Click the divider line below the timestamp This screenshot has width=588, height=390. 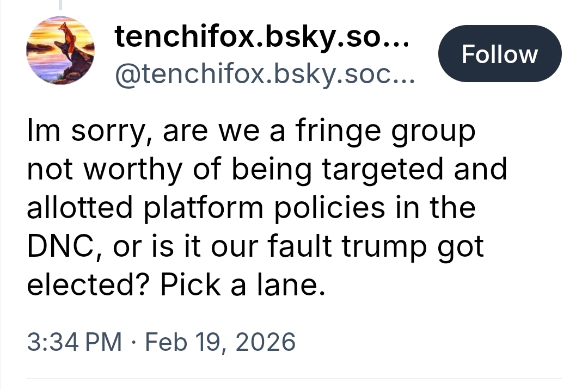pos(294,379)
